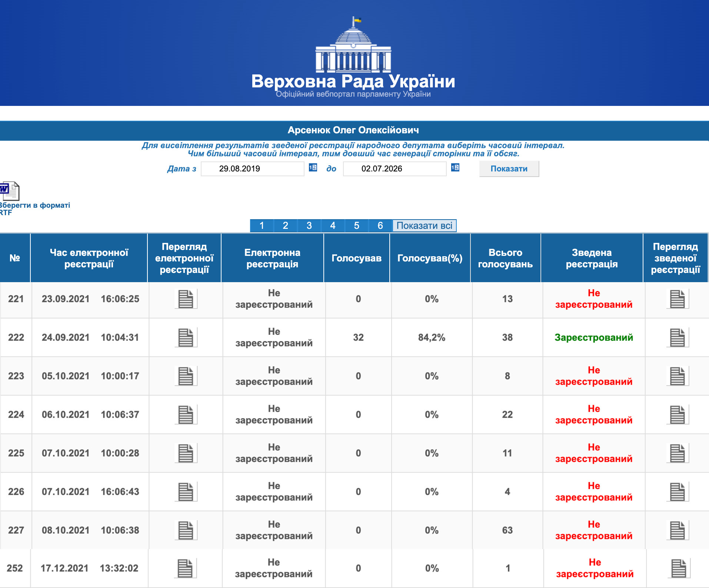View electronic registration document for row 226
This screenshot has height=588, width=709.
pyautogui.click(x=186, y=491)
